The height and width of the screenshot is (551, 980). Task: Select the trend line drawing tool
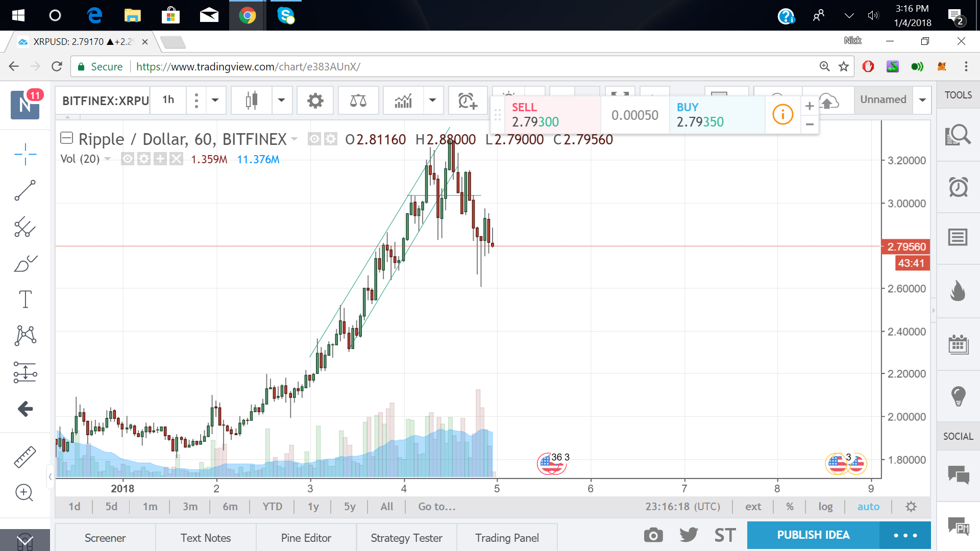tap(25, 190)
